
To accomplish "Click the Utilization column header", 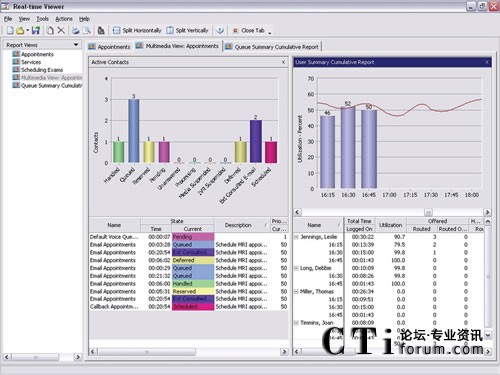I will tap(390, 225).
